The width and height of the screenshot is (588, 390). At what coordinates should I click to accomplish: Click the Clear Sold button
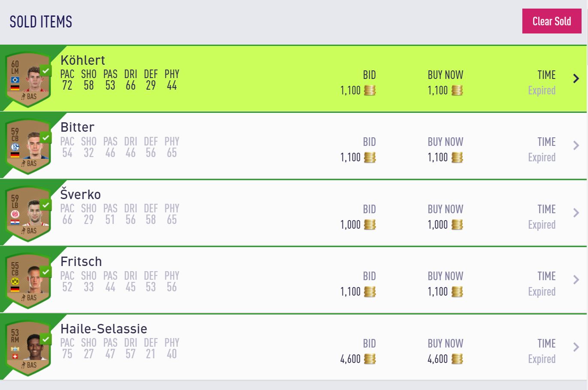[x=552, y=21]
